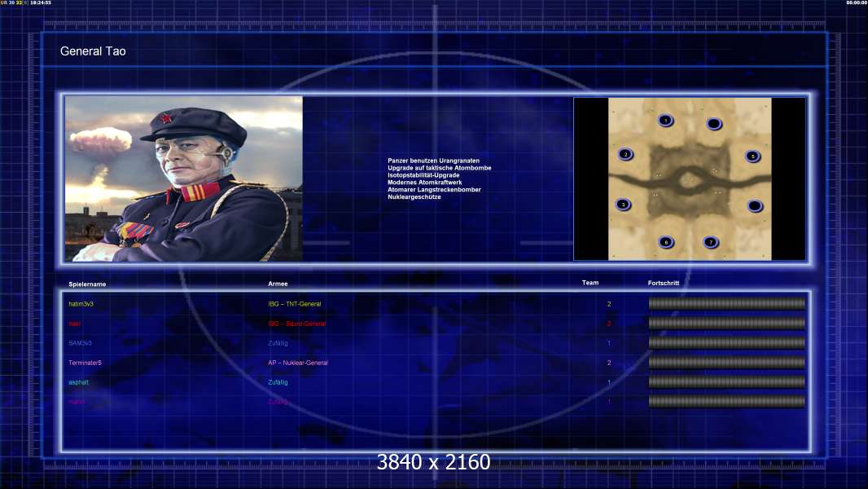868x489 pixels.
Task: Click the "Modernes Atomkraftwerk" line
Action: [x=424, y=183]
